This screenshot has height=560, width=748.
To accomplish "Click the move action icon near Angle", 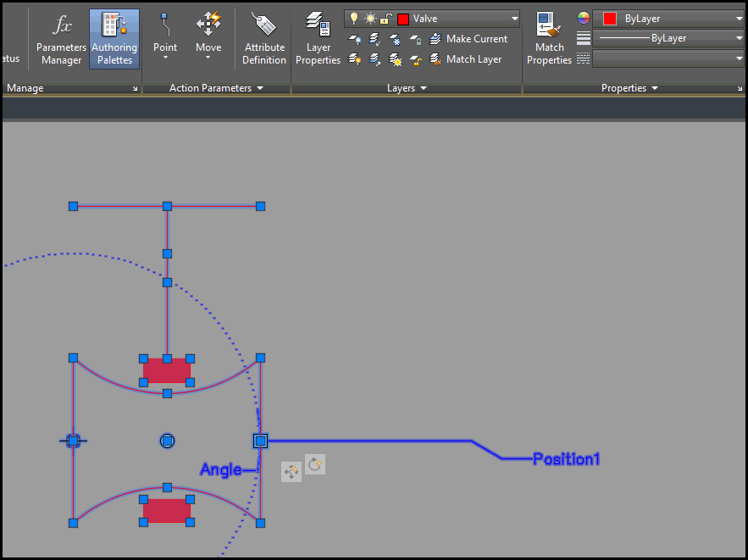I will (x=291, y=472).
